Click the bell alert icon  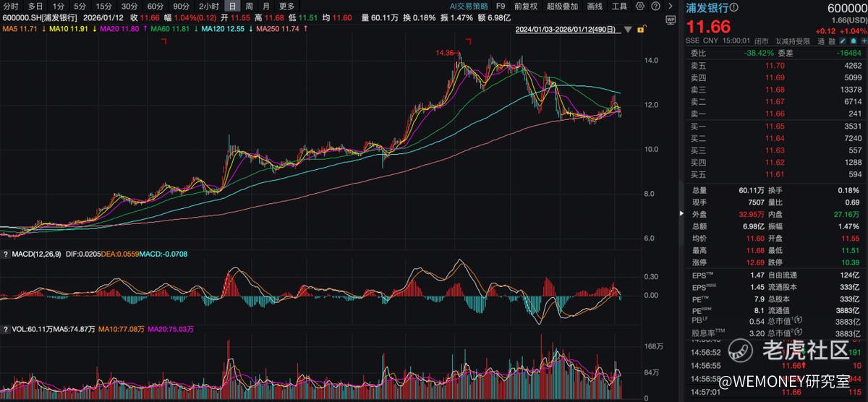point(852,41)
